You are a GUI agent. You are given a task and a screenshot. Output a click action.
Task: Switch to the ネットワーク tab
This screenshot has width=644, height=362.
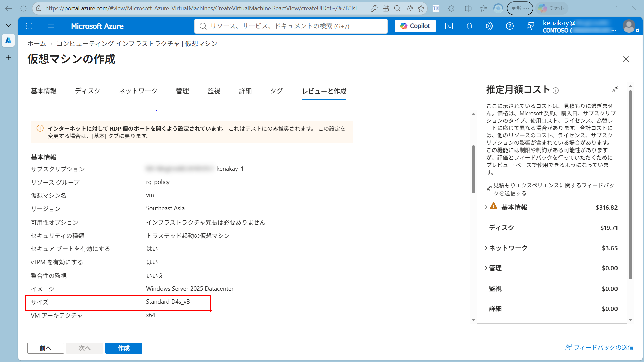[138, 91]
